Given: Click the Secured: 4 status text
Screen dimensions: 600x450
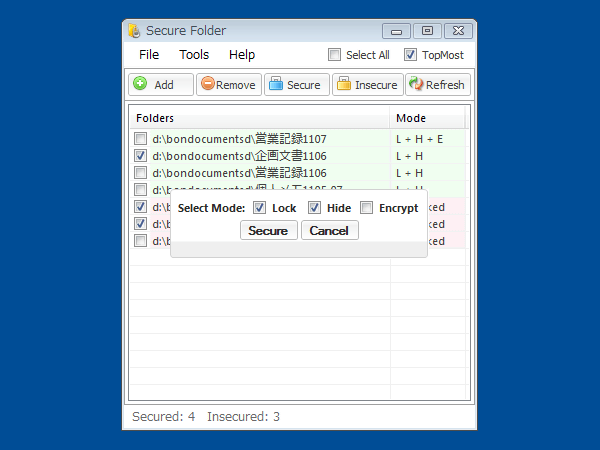Looking at the screenshot, I should point(163,416).
